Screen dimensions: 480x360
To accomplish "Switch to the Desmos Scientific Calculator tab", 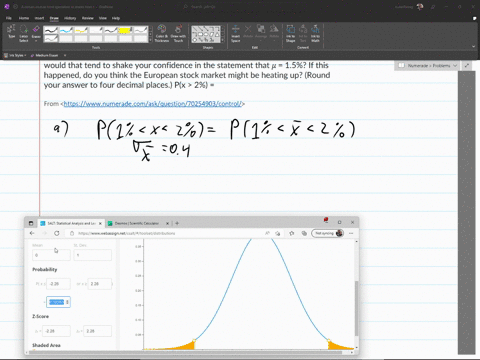I will click(x=137, y=223).
